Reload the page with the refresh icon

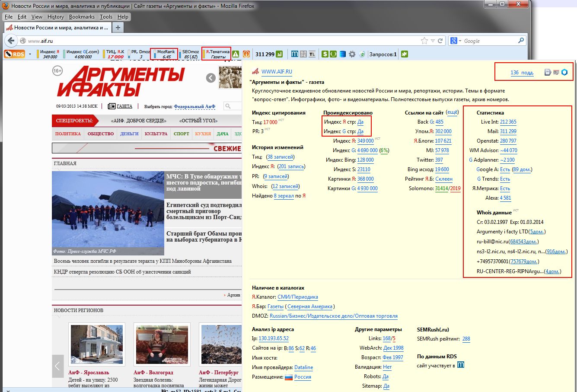440,41
